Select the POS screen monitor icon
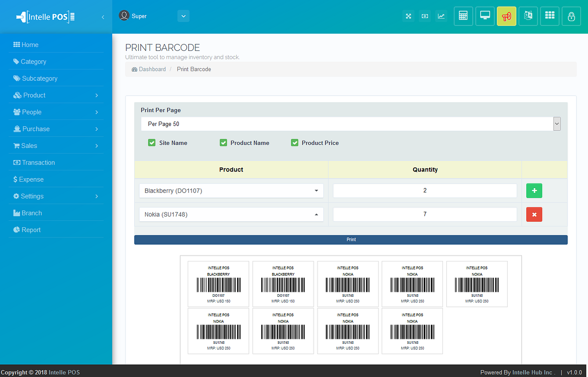This screenshot has width=588, height=377. tap(485, 16)
